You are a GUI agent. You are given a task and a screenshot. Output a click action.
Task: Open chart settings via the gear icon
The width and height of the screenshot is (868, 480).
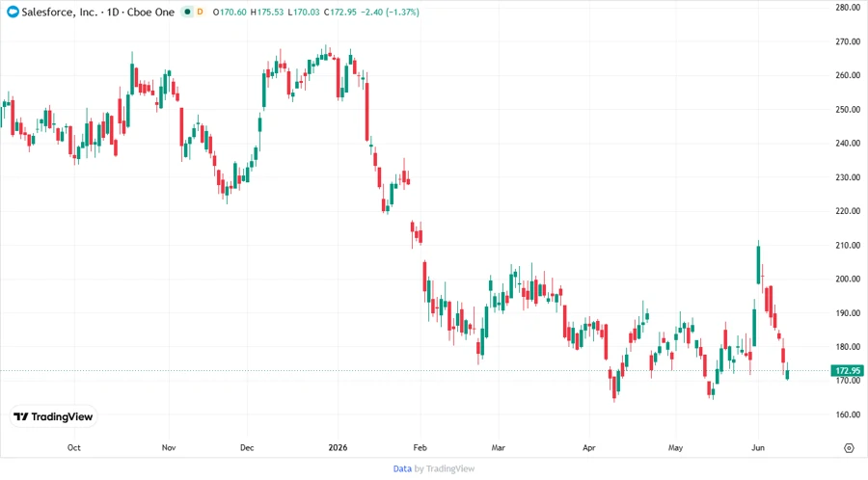(x=849, y=448)
